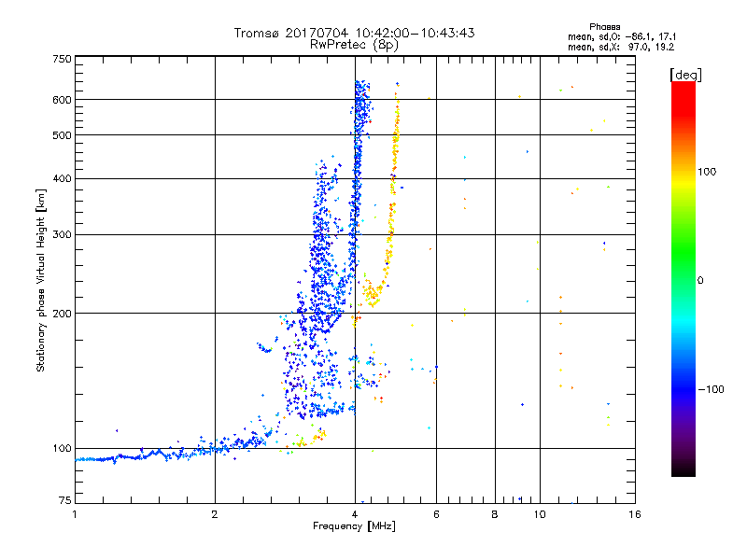Click the 'RwPretec (8p)' subtitle
747x560 pixels.
tap(354, 45)
